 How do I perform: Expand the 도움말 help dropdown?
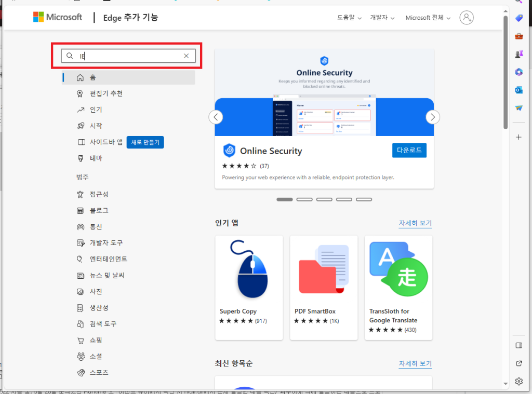[349, 18]
